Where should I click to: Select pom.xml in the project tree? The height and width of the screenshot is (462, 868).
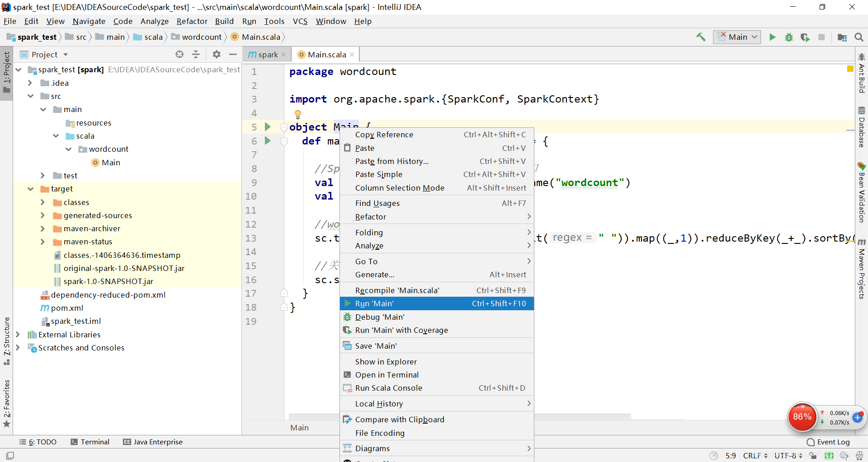click(67, 308)
